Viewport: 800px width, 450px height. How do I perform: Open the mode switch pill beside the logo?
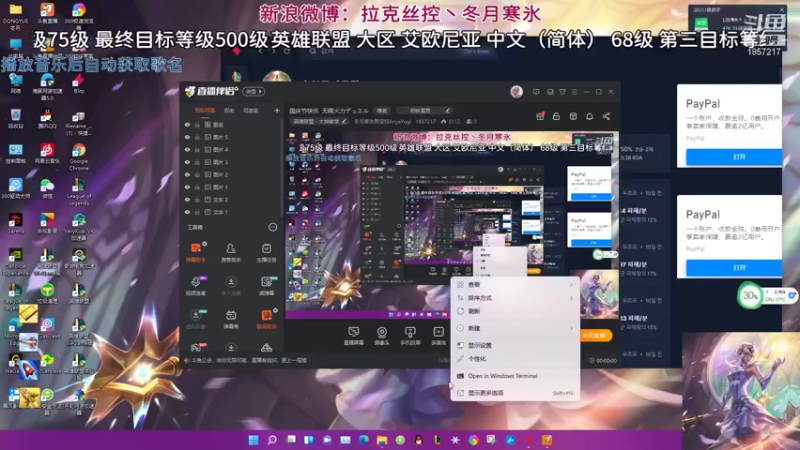[254, 92]
